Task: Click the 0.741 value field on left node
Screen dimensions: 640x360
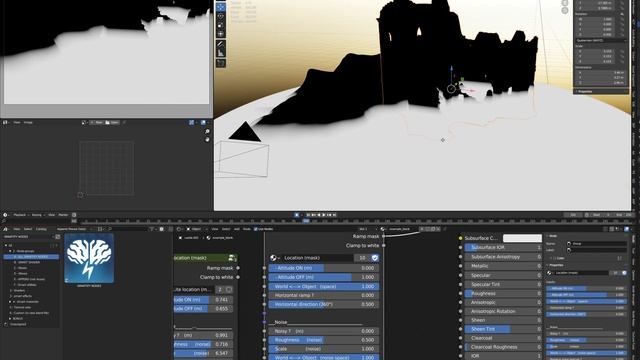Action: (x=204, y=299)
